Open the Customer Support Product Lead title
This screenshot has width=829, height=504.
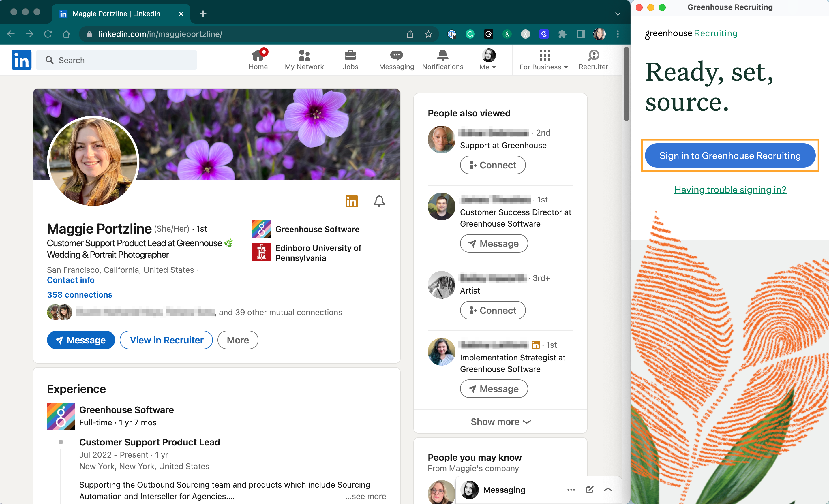[x=149, y=442]
